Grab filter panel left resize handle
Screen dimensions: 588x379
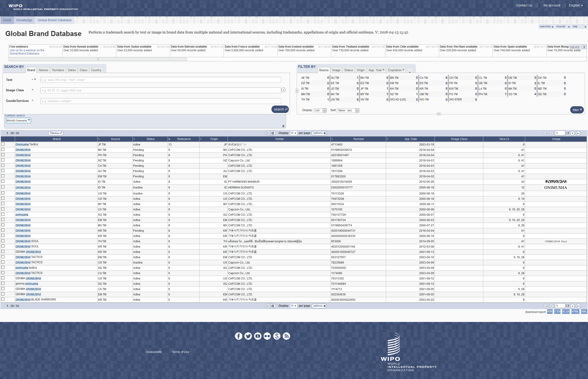click(297, 91)
